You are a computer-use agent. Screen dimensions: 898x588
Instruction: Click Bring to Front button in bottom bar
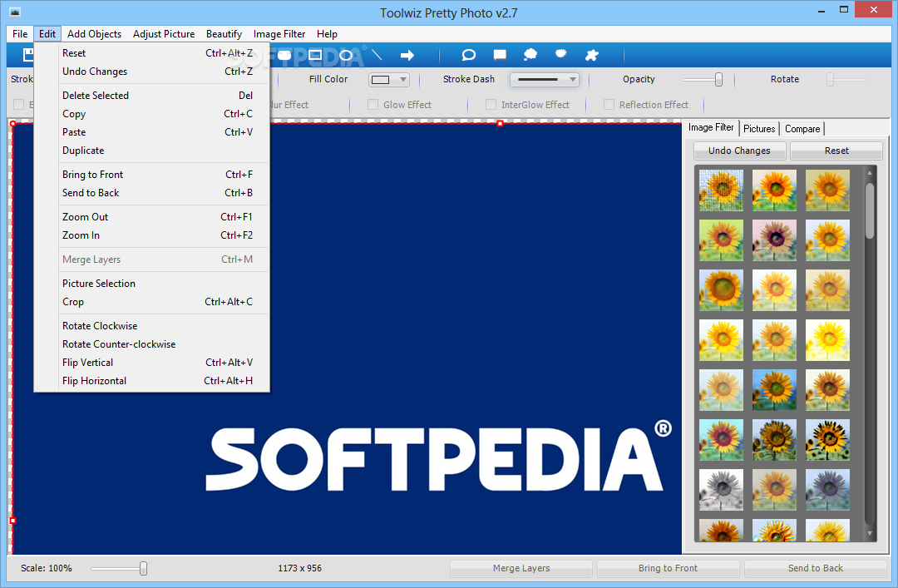668,568
